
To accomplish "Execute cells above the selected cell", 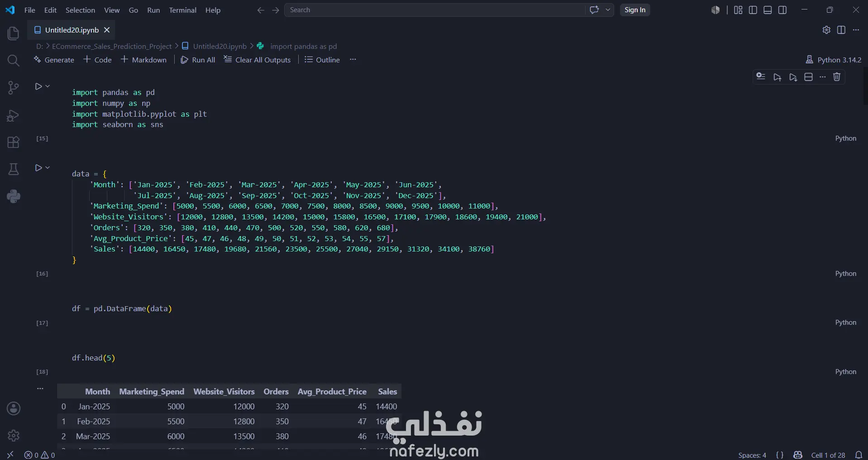I will coord(777,77).
